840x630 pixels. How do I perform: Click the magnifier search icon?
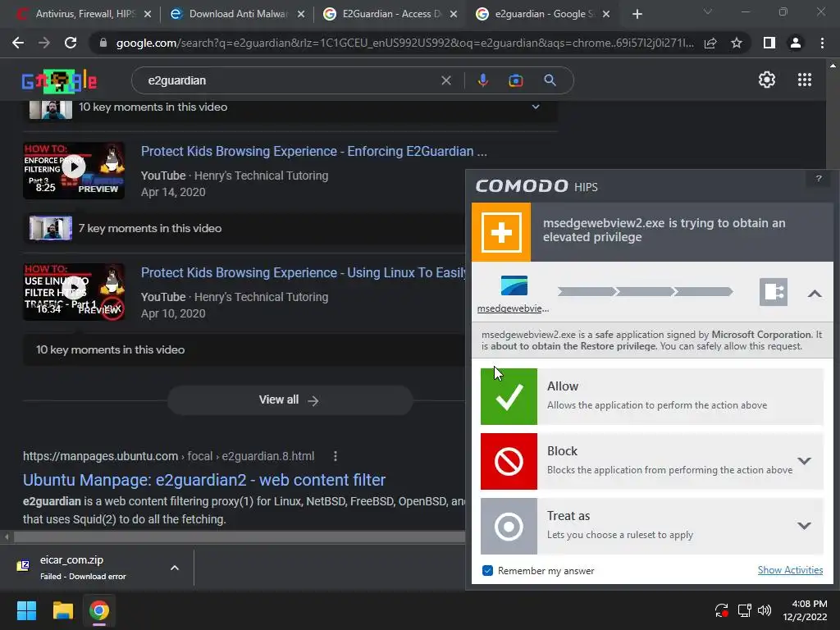click(x=550, y=80)
